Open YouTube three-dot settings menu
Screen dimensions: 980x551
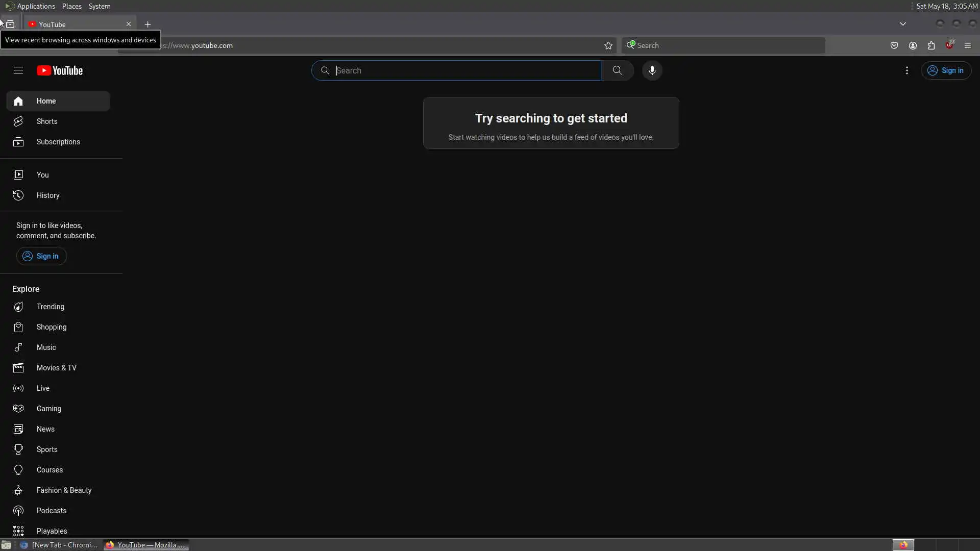click(906, 70)
